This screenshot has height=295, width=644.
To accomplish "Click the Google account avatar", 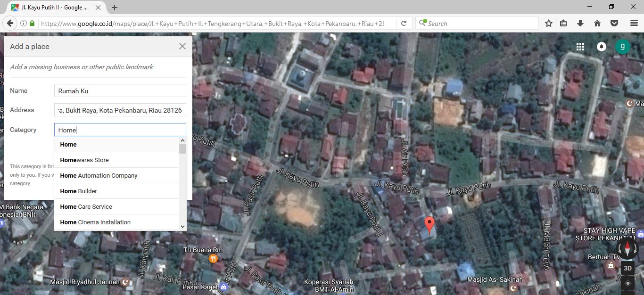I will (622, 46).
